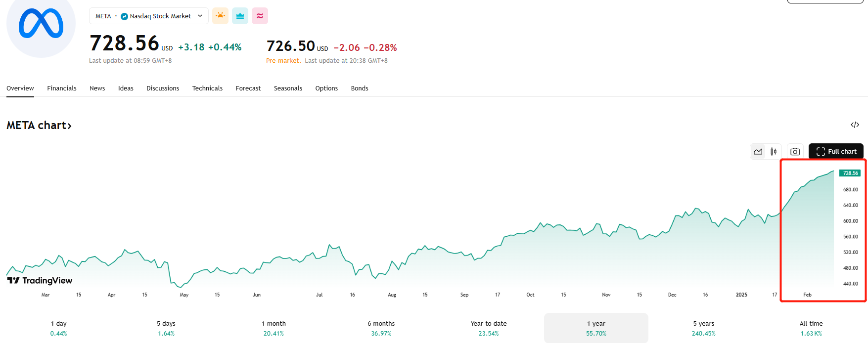The height and width of the screenshot is (343, 868).
Task: Click the TradingView logo link
Action: [x=40, y=281]
